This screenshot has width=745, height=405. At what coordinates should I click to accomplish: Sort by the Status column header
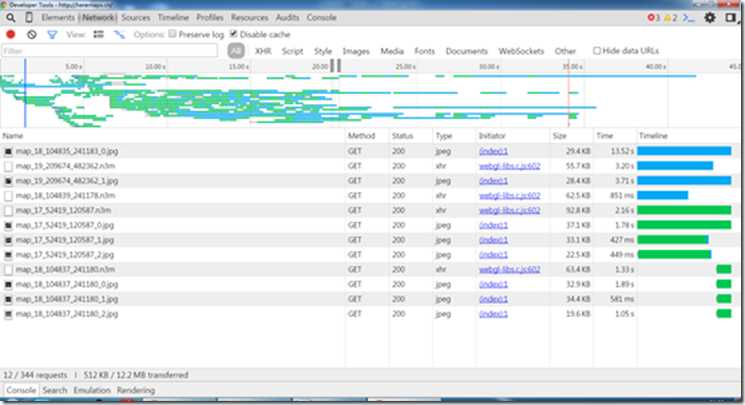tap(411, 136)
